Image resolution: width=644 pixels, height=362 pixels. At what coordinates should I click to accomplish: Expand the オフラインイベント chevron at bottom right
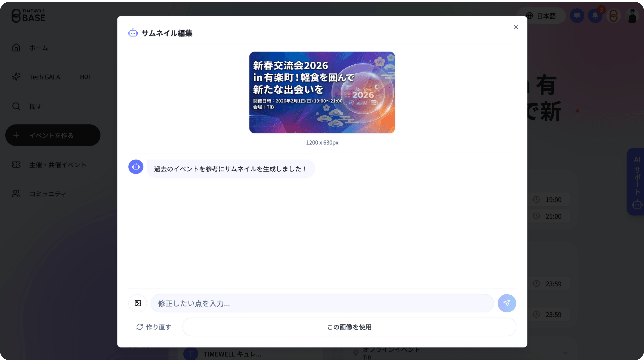(x=566, y=353)
